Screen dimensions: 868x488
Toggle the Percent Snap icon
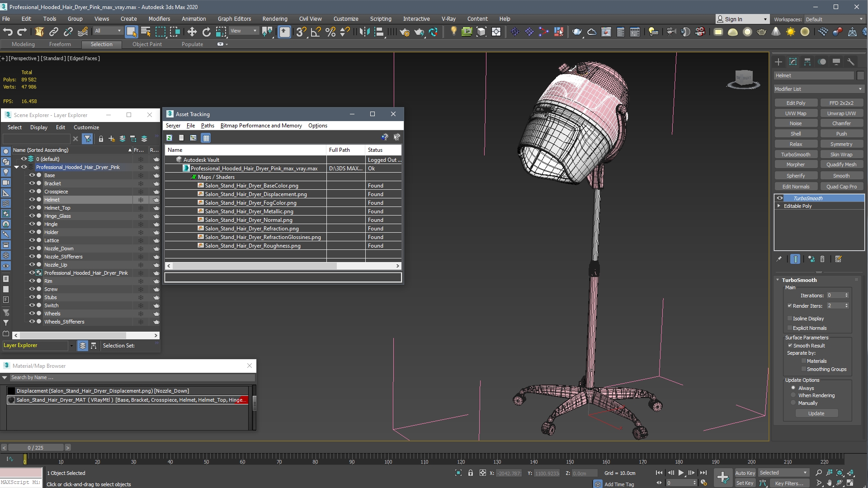point(330,32)
